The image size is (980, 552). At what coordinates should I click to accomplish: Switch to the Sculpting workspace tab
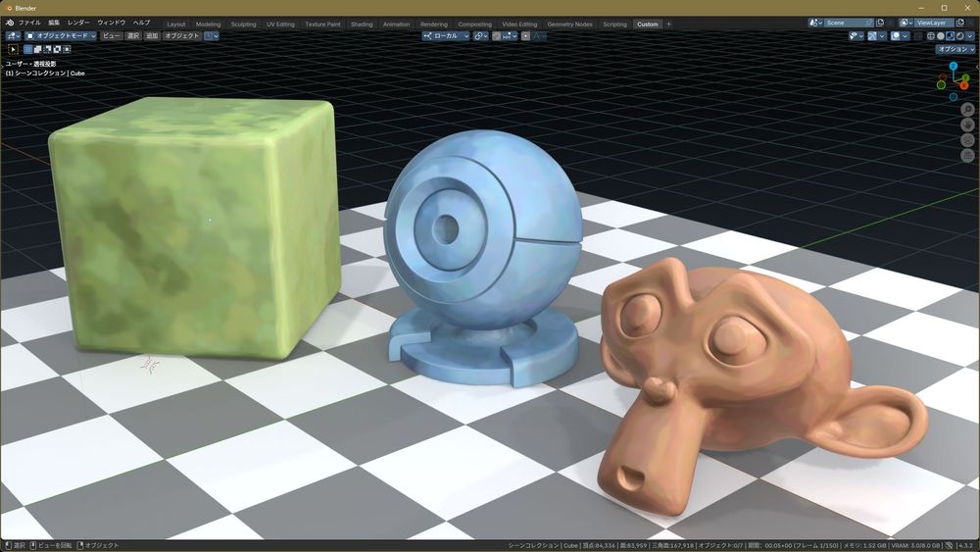tap(243, 25)
